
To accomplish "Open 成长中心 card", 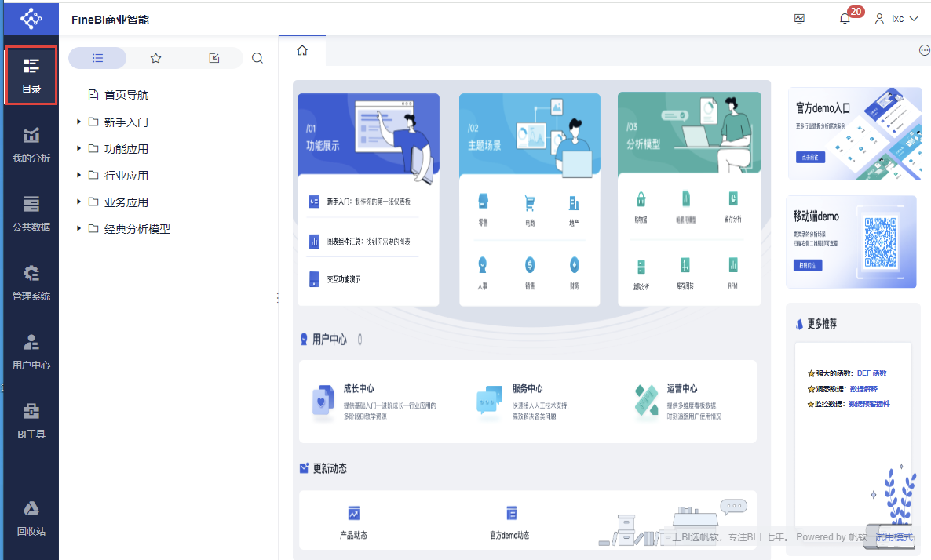I will pyautogui.click(x=374, y=402).
